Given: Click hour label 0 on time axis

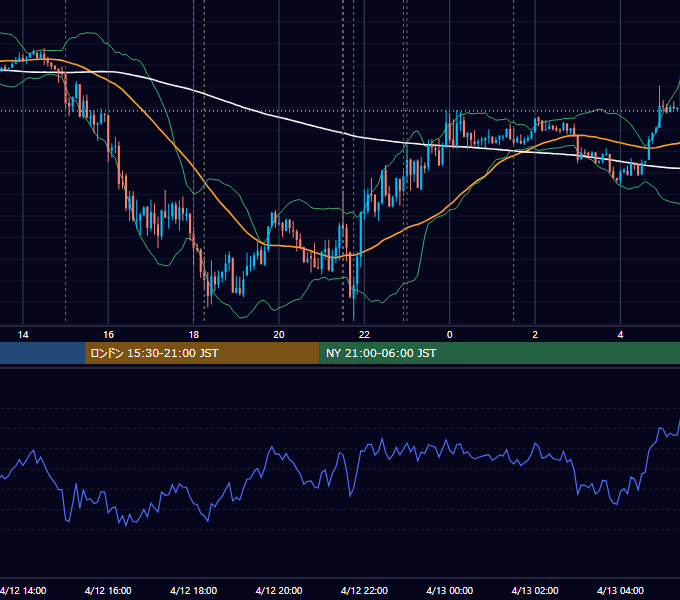Looking at the screenshot, I should [450, 335].
